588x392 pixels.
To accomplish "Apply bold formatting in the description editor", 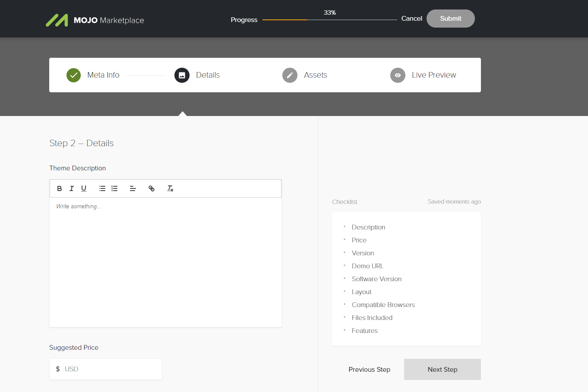I will click(x=59, y=188).
